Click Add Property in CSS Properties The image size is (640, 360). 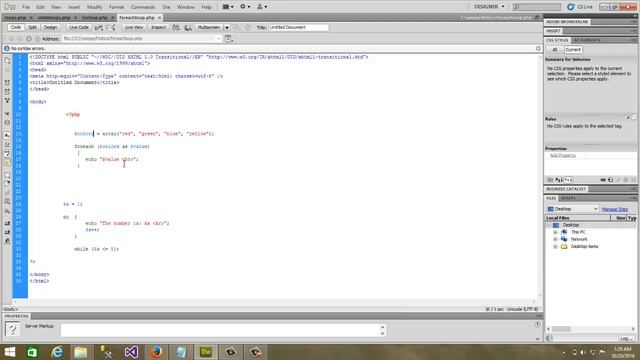(x=563, y=156)
